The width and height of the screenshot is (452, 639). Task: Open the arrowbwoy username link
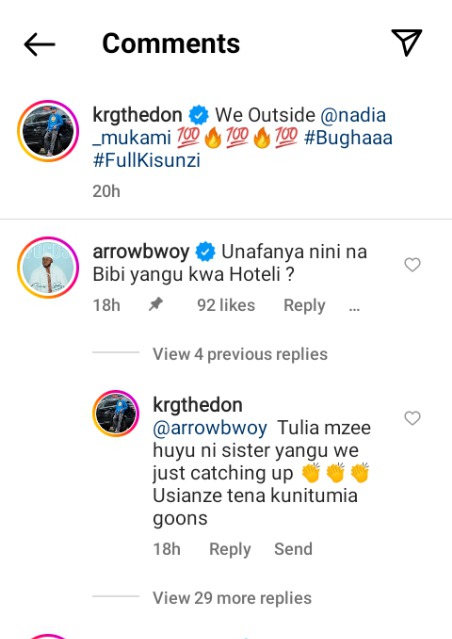[141, 251]
